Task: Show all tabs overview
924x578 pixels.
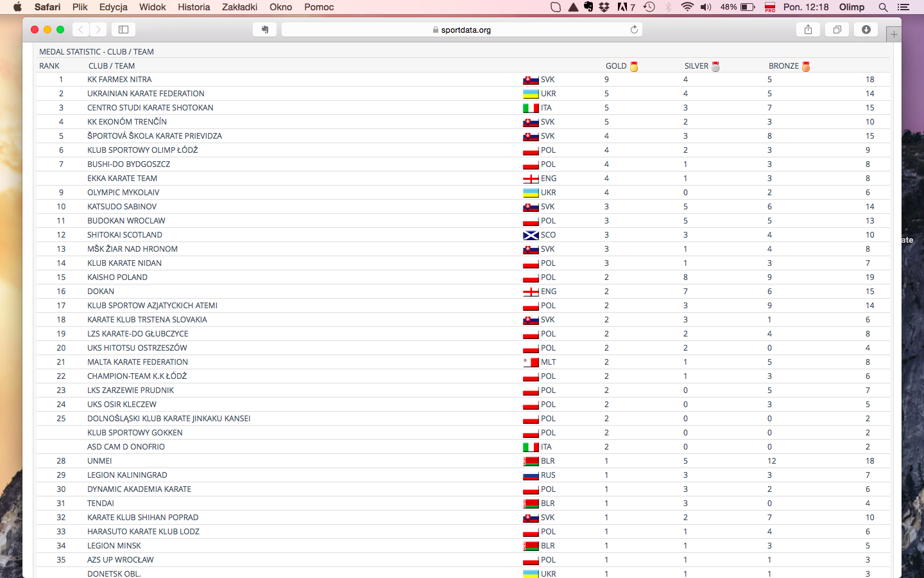Action: tap(837, 30)
